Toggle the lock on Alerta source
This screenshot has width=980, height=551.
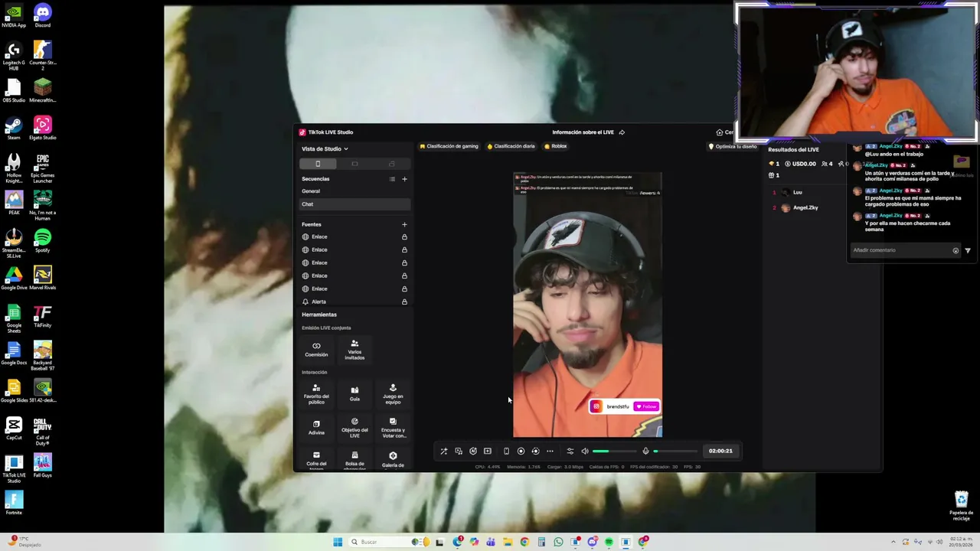click(404, 302)
